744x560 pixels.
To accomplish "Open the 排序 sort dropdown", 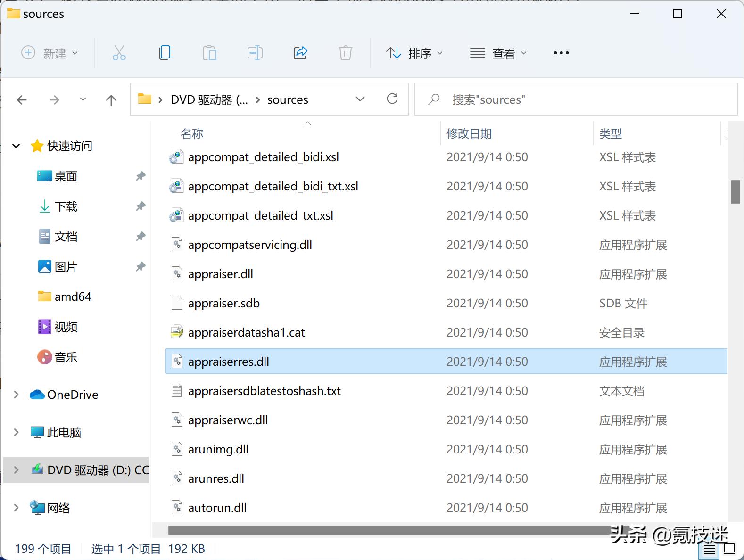I will click(414, 53).
